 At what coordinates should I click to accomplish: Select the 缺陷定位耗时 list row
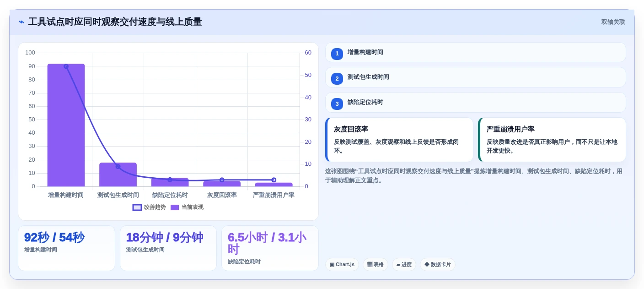(x=476, y=103)
